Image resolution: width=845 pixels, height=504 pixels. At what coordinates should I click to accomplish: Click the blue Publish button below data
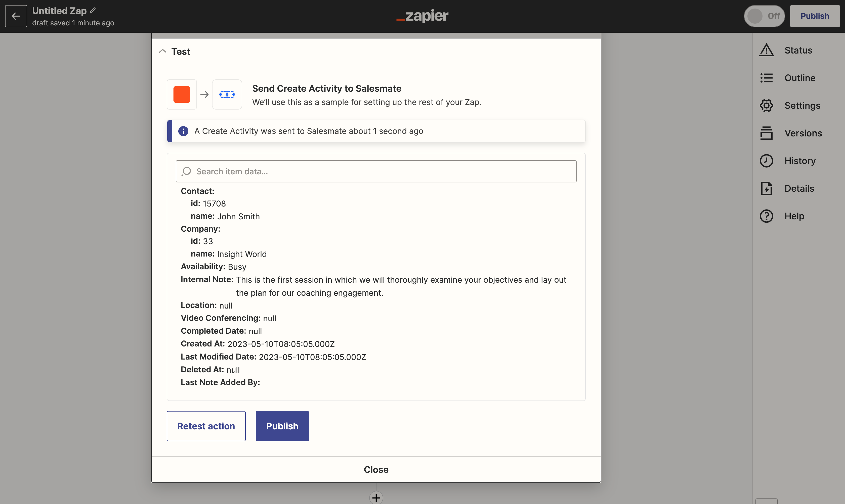pyautogui.click(x=282, y=426)
